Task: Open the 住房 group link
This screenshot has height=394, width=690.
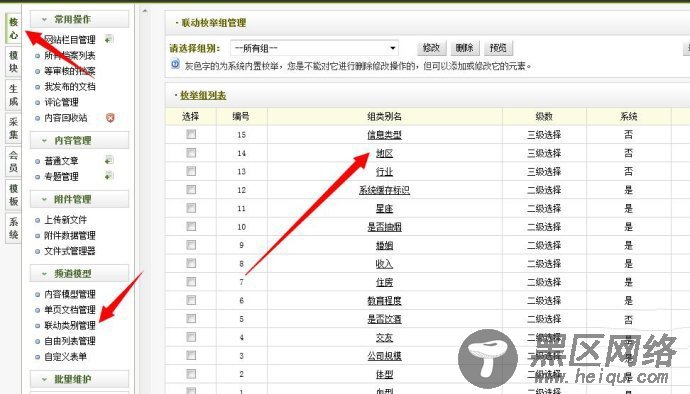Action: point(384,282)
